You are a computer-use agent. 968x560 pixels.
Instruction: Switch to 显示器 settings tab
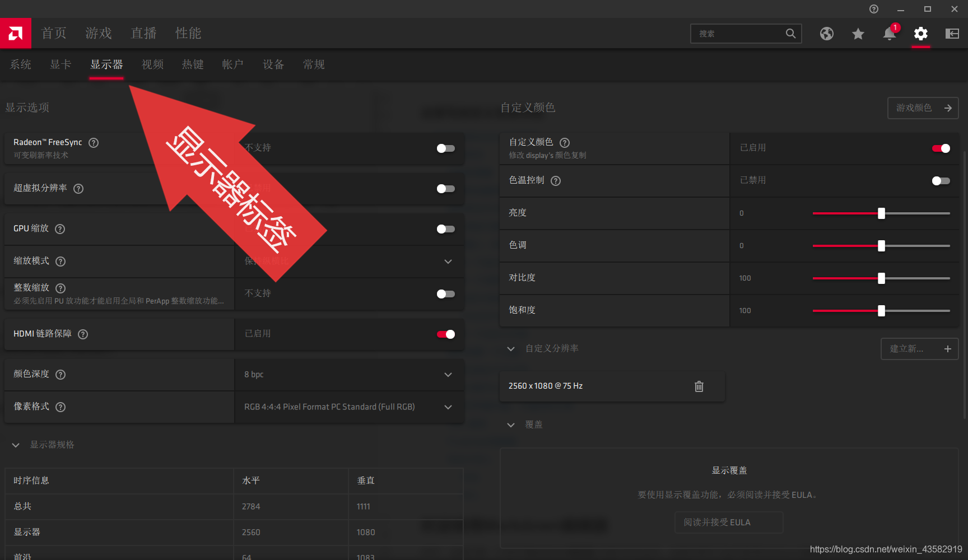coord(106,65)
